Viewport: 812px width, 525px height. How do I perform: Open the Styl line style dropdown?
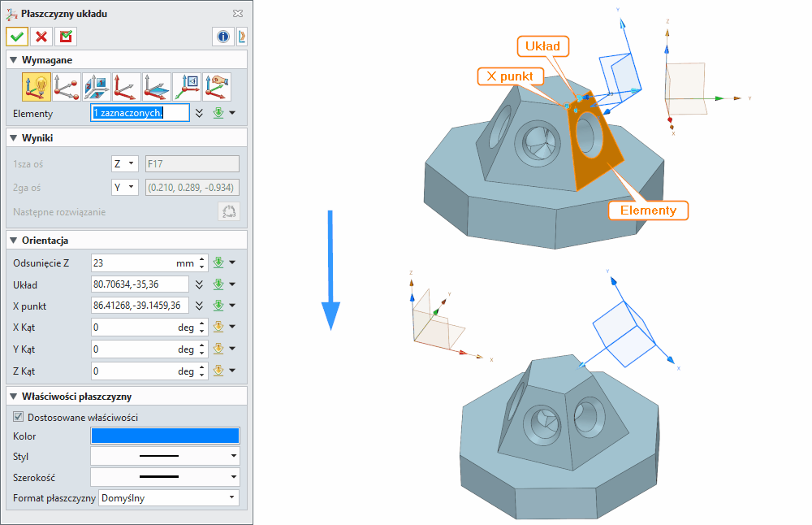pyautogui.click(x=165, y=456)
